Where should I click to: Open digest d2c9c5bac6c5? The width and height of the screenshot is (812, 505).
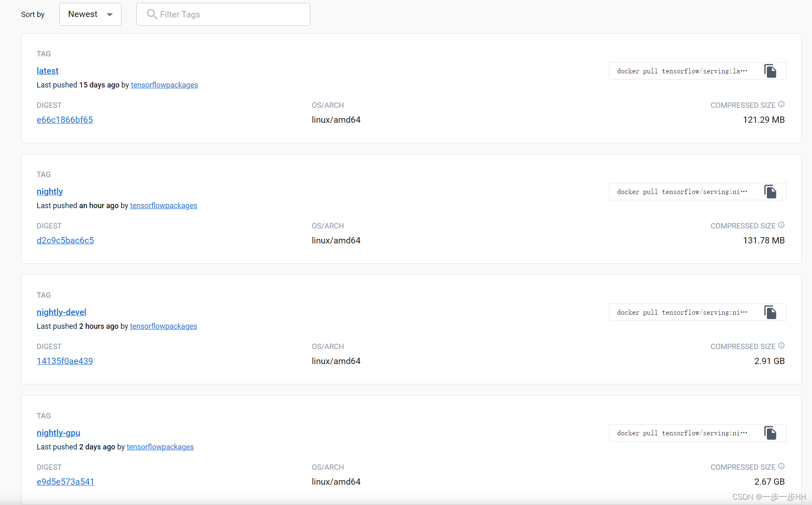[x=65, y=240]
